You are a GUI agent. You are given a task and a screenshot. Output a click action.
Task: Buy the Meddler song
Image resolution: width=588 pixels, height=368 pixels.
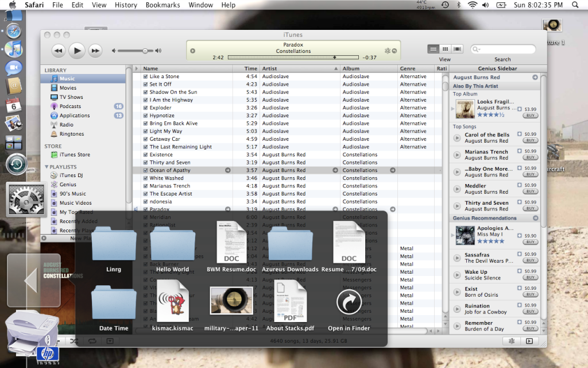point(530,191)
